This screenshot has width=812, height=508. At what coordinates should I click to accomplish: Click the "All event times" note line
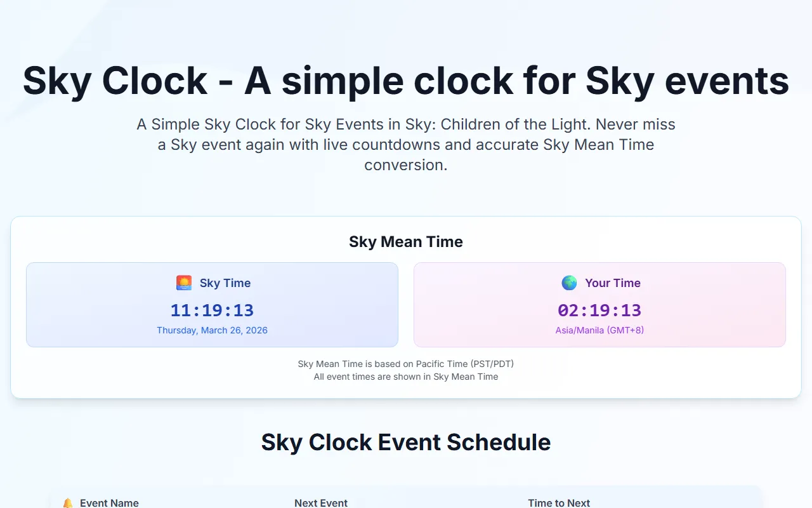pyautogui.click(x=406, y=377)
